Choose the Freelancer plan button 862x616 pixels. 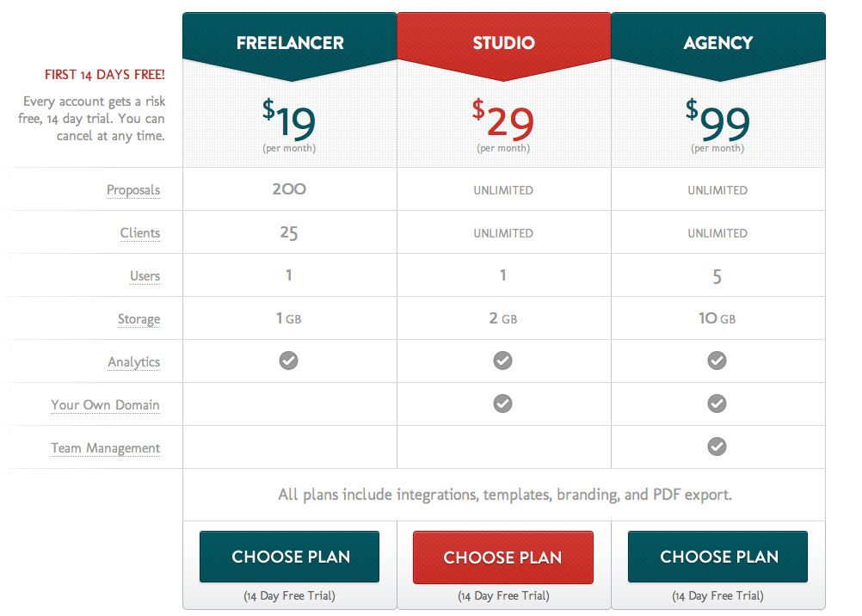(290, 557)
